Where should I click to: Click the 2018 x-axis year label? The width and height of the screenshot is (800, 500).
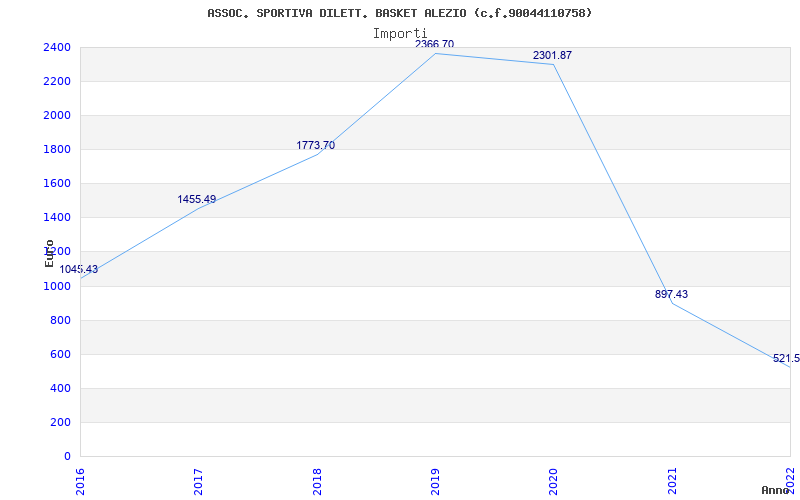(x=317, y=481)
